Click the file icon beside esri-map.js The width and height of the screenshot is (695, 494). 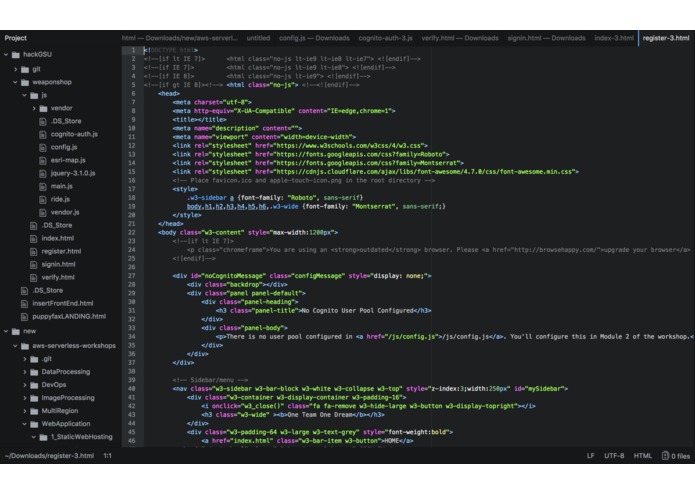[43, 160]
